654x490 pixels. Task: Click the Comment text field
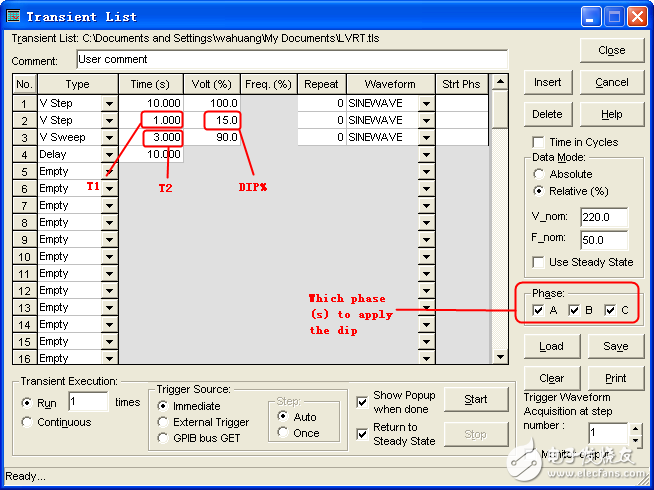[x=290, y=60]
